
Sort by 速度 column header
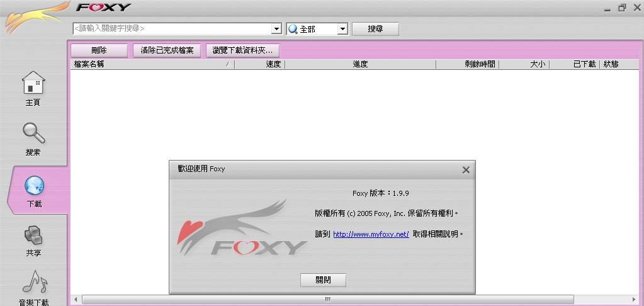259,64
